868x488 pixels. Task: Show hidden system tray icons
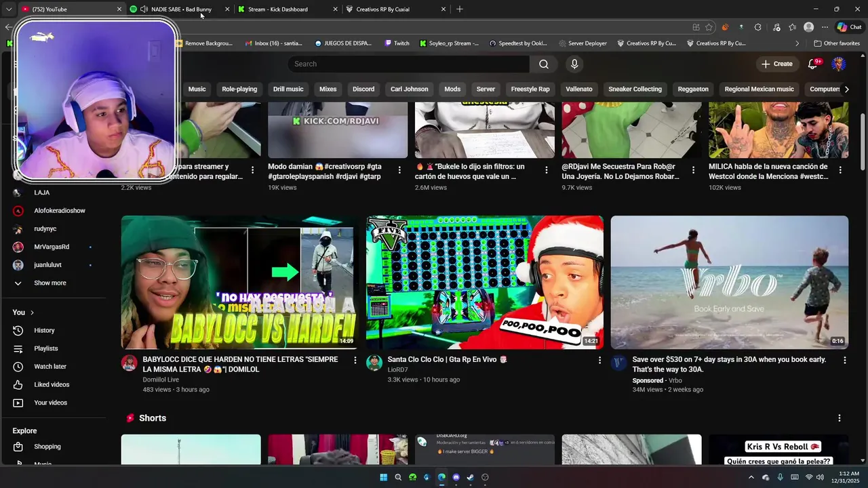click(751, 477)
